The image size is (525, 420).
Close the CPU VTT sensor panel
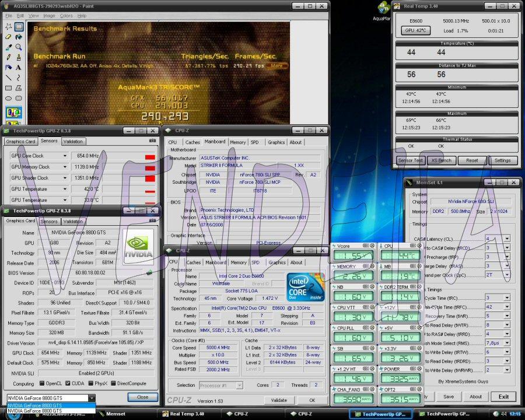pyautogui.click(x=372, y=307)
